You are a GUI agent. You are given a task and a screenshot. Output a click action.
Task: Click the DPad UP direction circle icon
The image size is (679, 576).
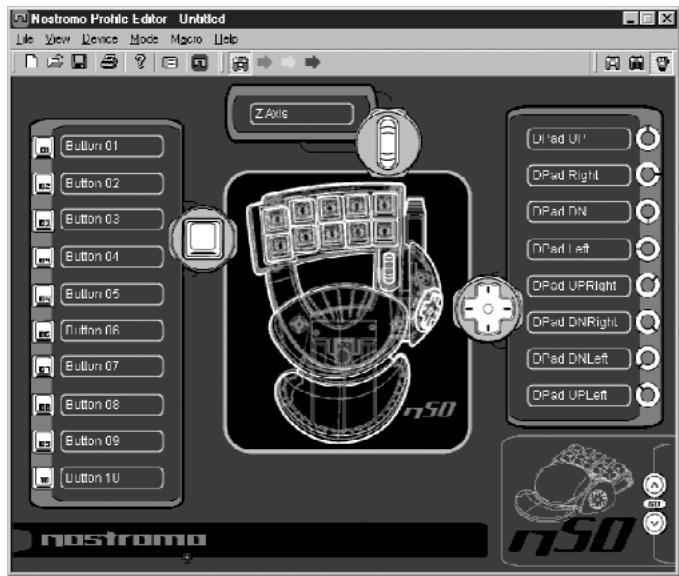(648, 139)
